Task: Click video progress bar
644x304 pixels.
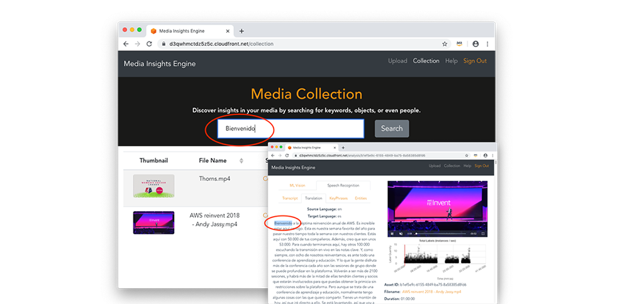Action: coord(441,234)
